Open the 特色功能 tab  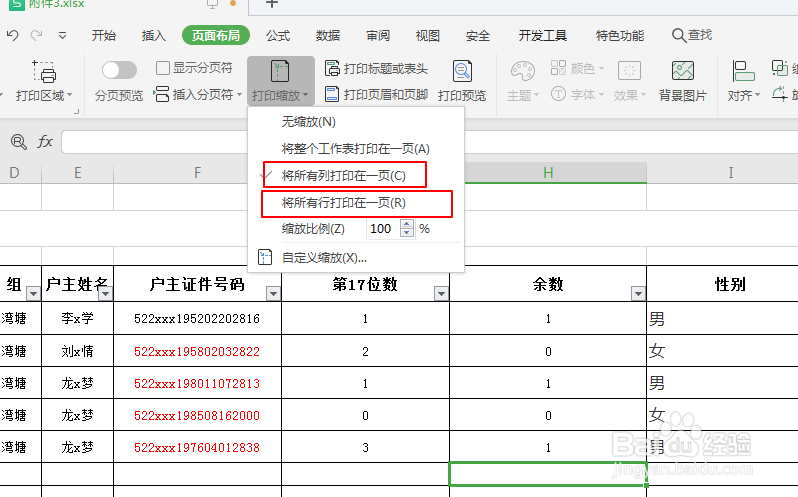point(620,36)
